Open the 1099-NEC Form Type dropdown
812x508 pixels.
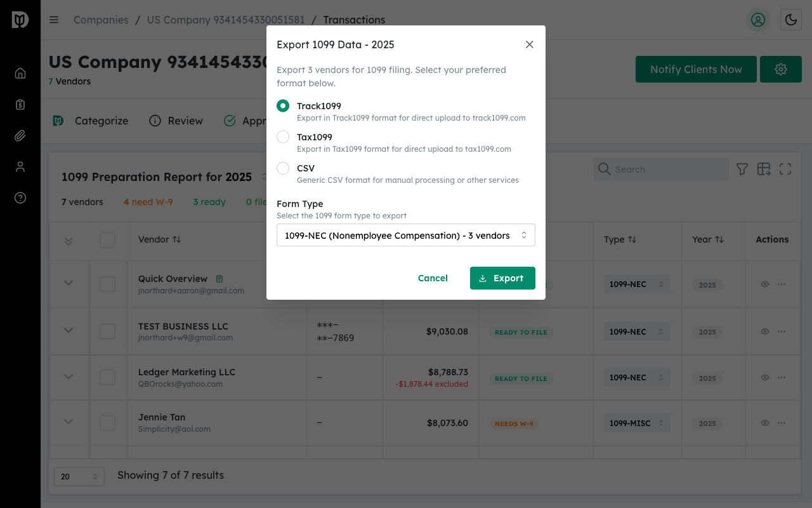(x=405, y=235)
